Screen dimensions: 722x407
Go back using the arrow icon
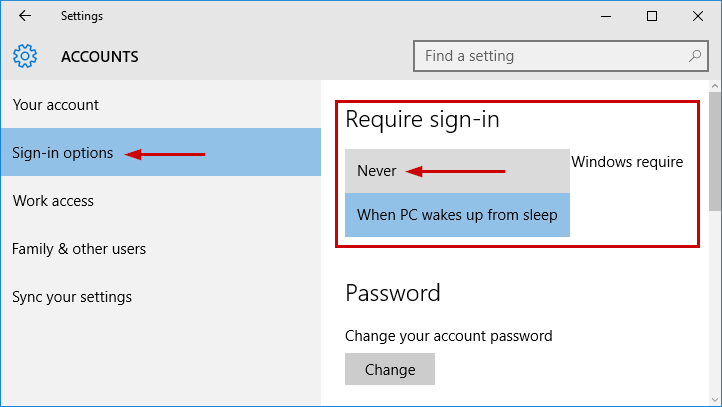click(25, 16)
